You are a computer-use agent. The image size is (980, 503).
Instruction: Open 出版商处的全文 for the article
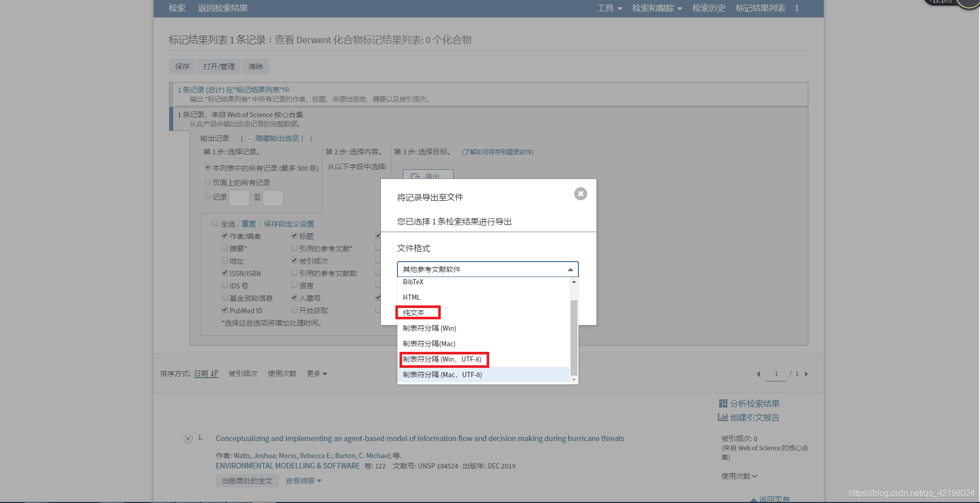click(247, 480)
